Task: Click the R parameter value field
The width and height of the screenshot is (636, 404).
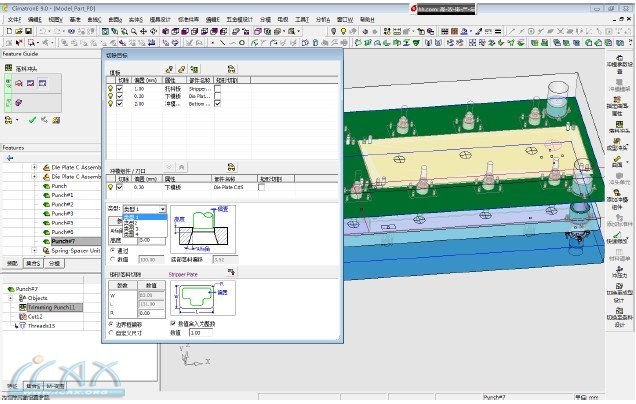Action: point(148,311)
